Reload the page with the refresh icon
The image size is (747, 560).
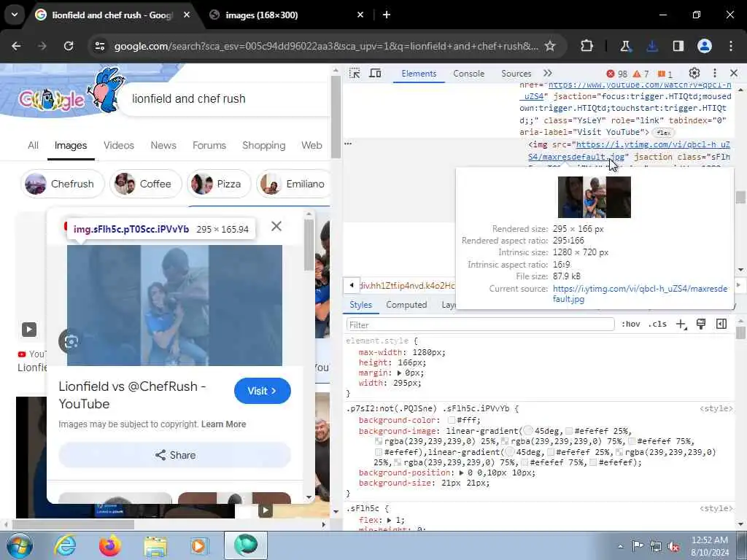tap(69, 46)
